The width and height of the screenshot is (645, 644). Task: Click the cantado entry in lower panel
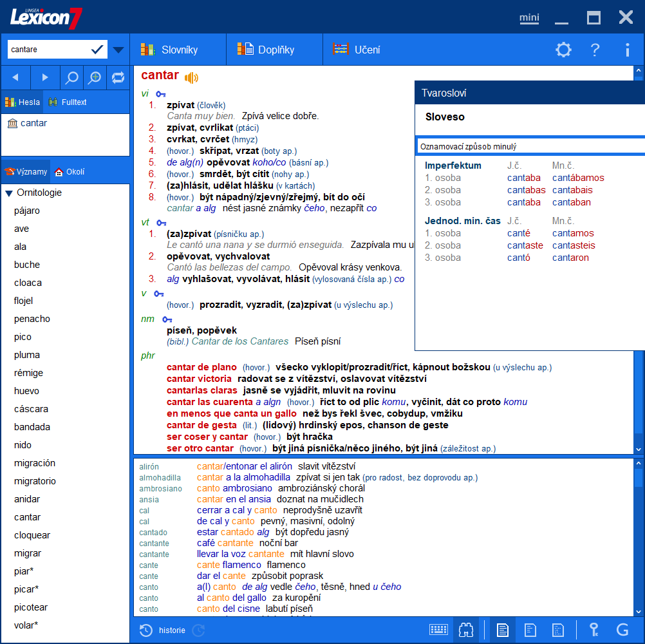(x=153, y=533)
